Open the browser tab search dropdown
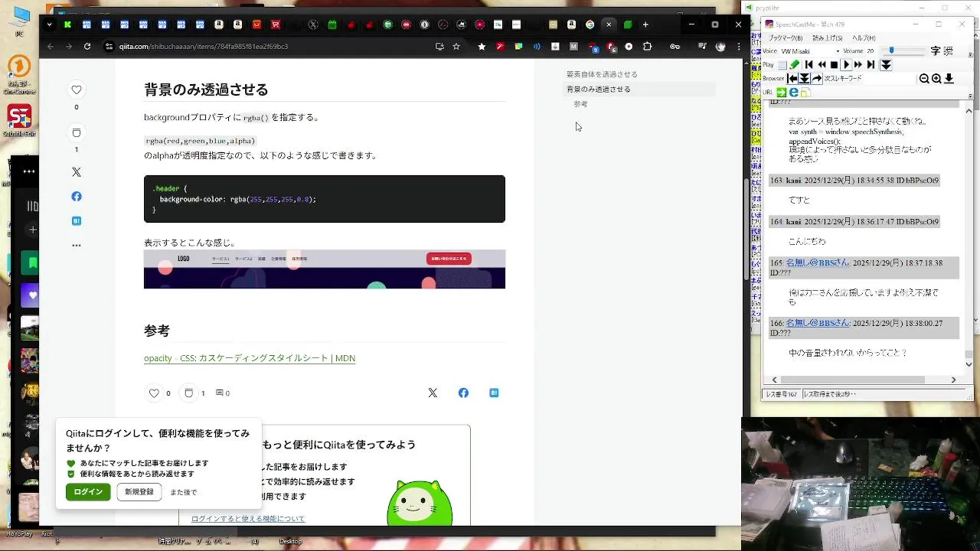 (49, 24)
